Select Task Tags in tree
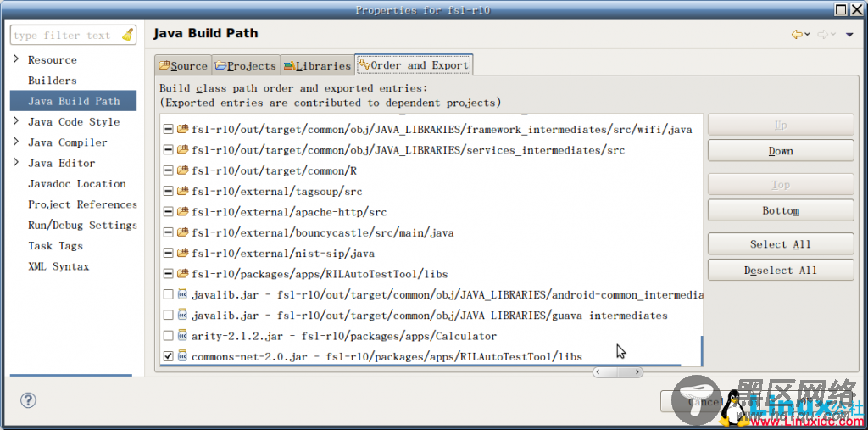Screen dimensions: 868x430 pos(55,245)
